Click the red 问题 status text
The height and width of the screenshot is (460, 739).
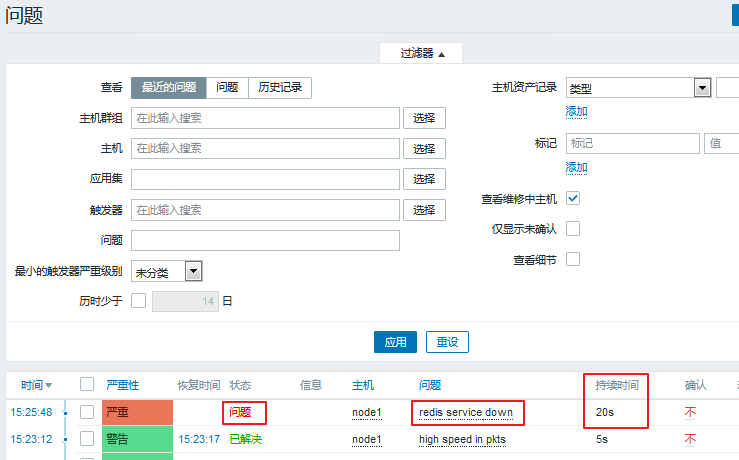(240, 412)
